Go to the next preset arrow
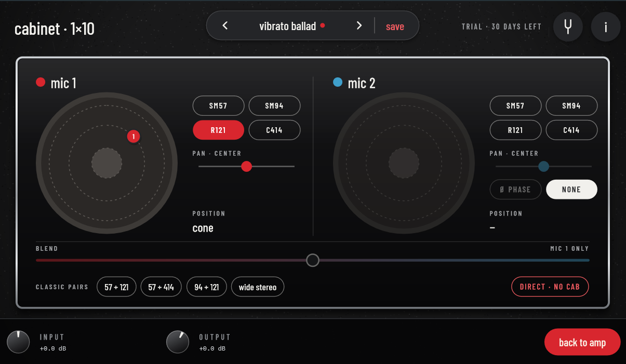This screenshot has height=364, width=626. [359, 26]
